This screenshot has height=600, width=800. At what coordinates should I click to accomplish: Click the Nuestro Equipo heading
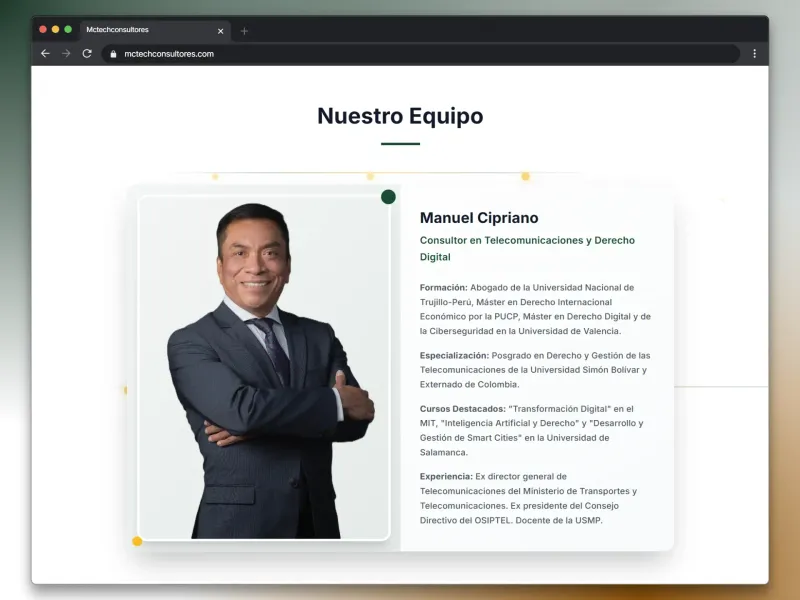[x=399, y=116]
